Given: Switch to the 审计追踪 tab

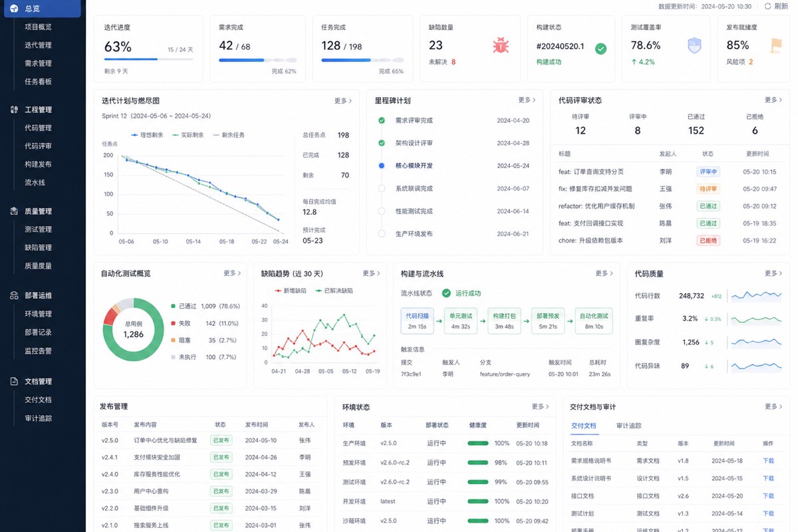Looking at the screenshot, I should tap(628, 426).
